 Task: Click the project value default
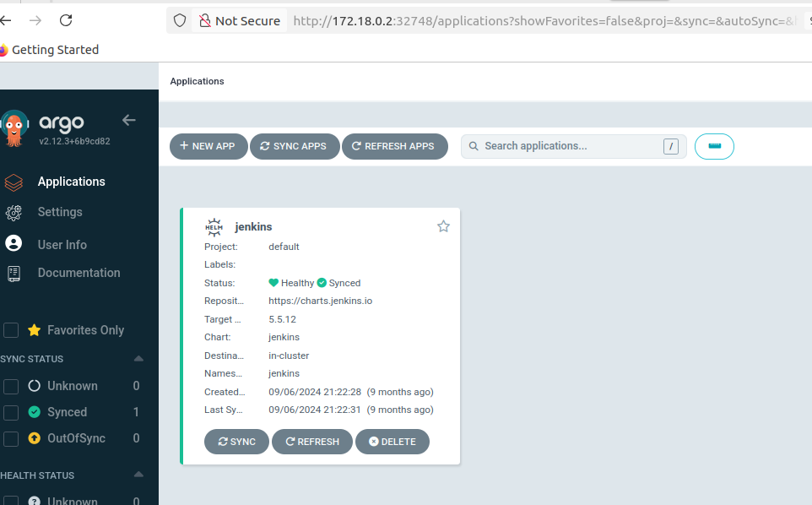click(284, 247)
